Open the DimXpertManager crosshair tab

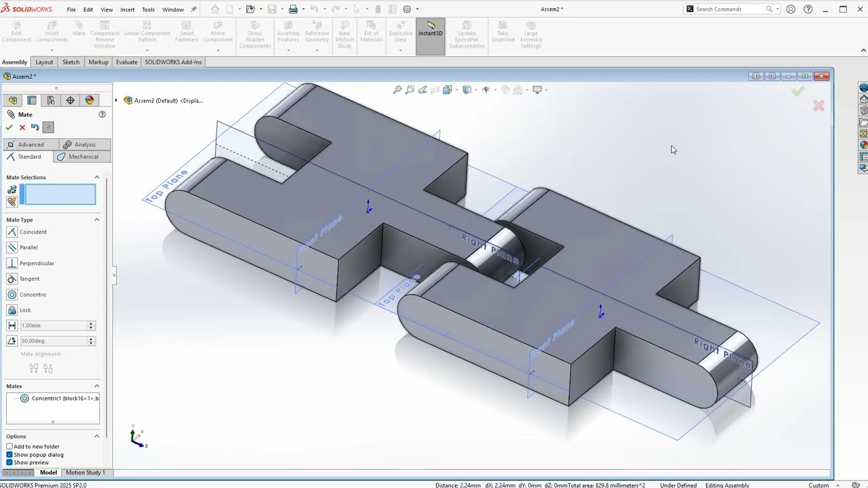71,100
